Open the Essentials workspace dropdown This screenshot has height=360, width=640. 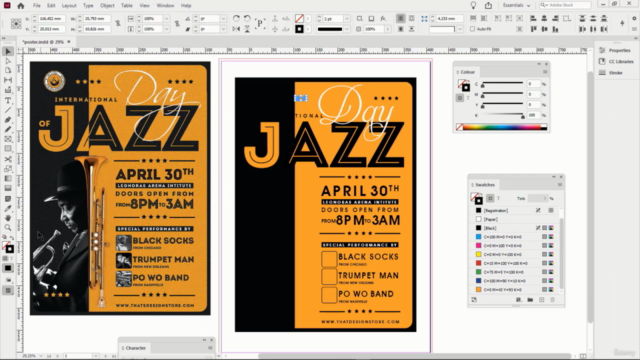pyautogui.click(x=517, y=5)
